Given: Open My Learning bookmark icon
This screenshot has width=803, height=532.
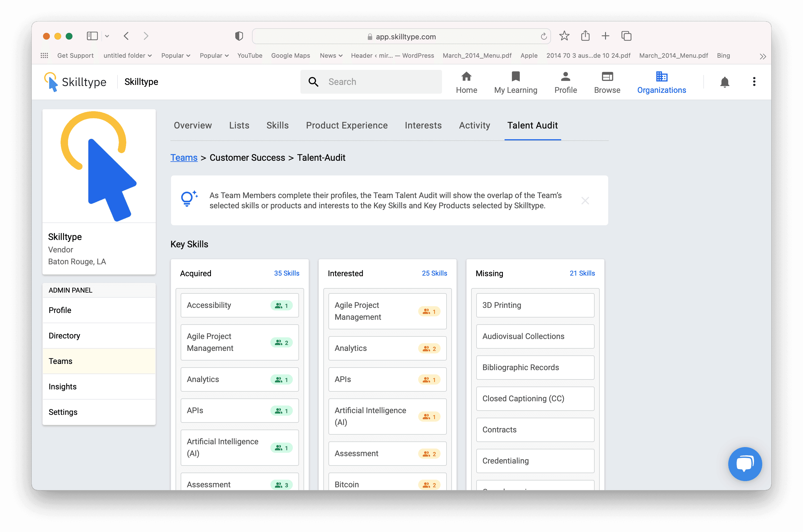Looking at the screenshot, I should coord(515,77).
